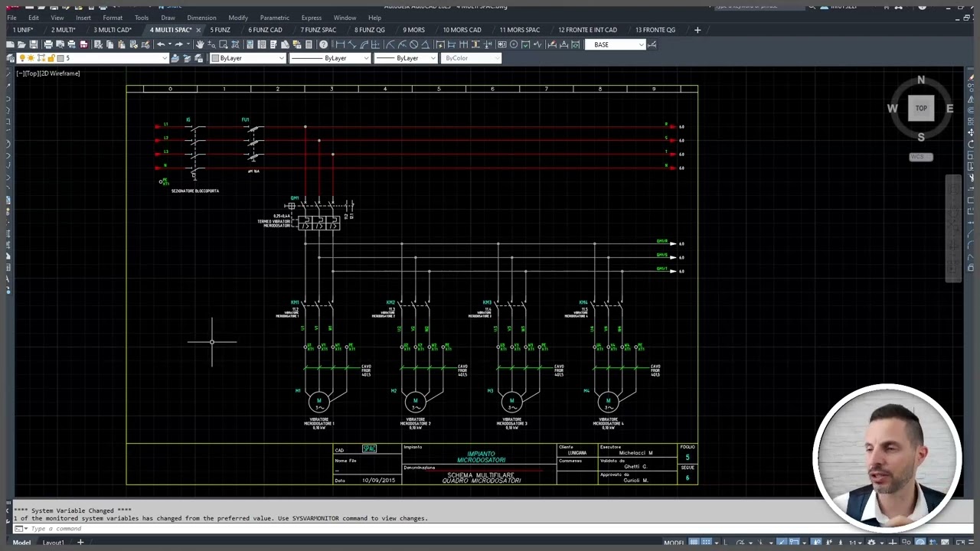
Task: Click the Center Mark circle icon
Action: (x=514, y=44)
